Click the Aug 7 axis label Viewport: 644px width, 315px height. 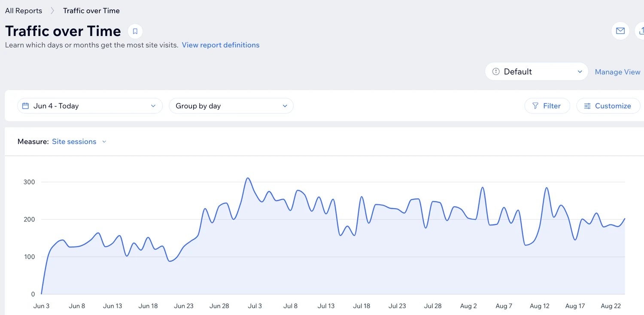click(x=504, y=306)
